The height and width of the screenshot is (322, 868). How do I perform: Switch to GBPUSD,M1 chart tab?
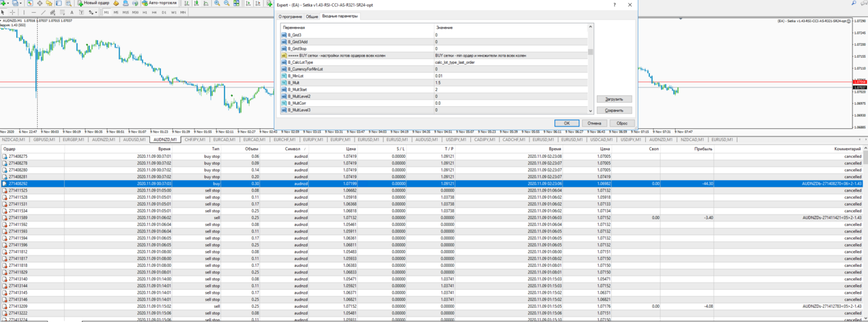(x=44, y=140)
